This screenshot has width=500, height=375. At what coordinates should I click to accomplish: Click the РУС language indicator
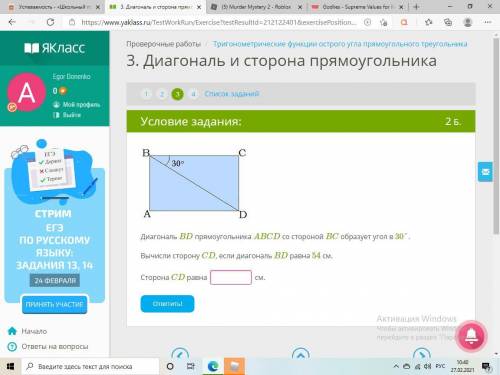click(x=440, y=366)
